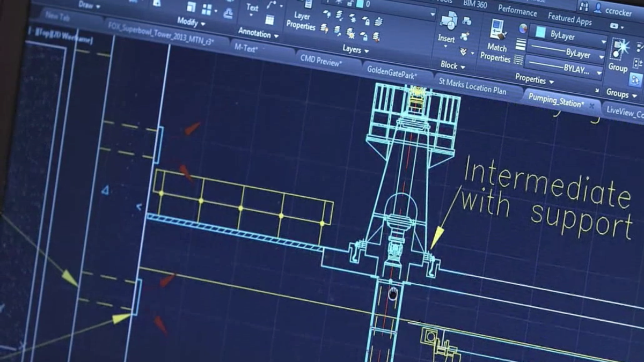Image resolution: width=644 pixels, height=362 pixels.
Task: Click the lineweight icon in Properties panel
Action: point(521,44)
